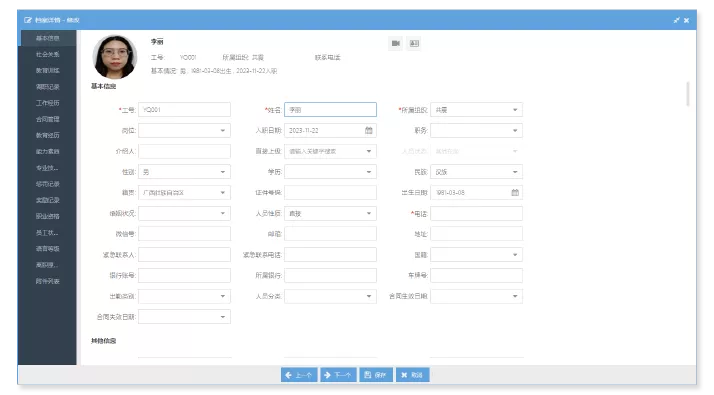This screenshot has height=395, width=714.
Task: Go to previous record with 上一个 button
Action: pos(299,375)
